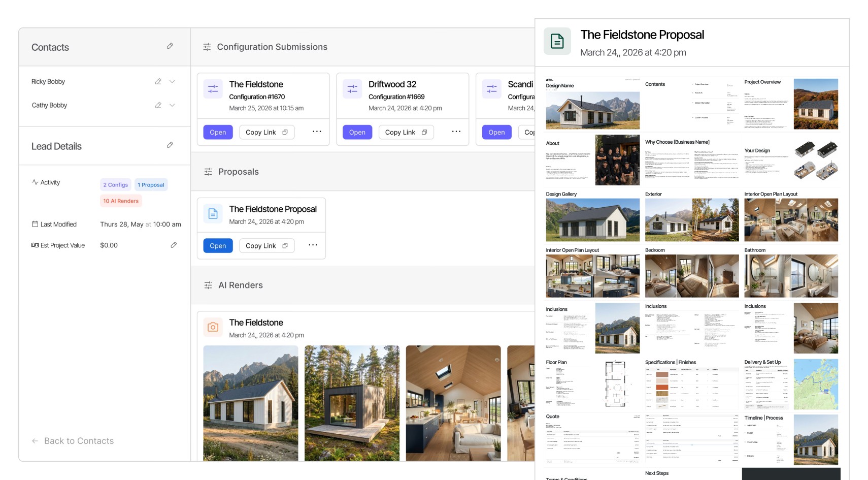The image size is (868, 480).
Task: Open more options for The Fieldstone Proposal
Action: point(313,245)
